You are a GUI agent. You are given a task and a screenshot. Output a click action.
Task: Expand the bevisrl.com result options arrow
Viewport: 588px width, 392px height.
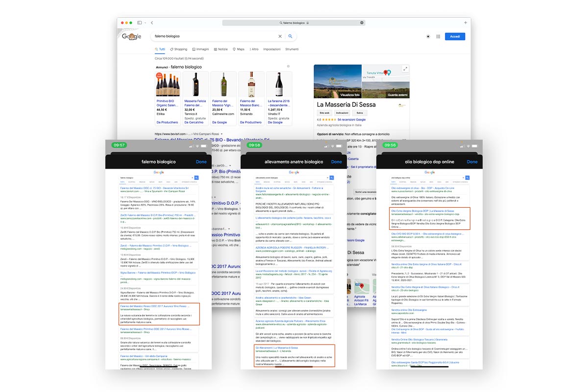tap(221, 134)
